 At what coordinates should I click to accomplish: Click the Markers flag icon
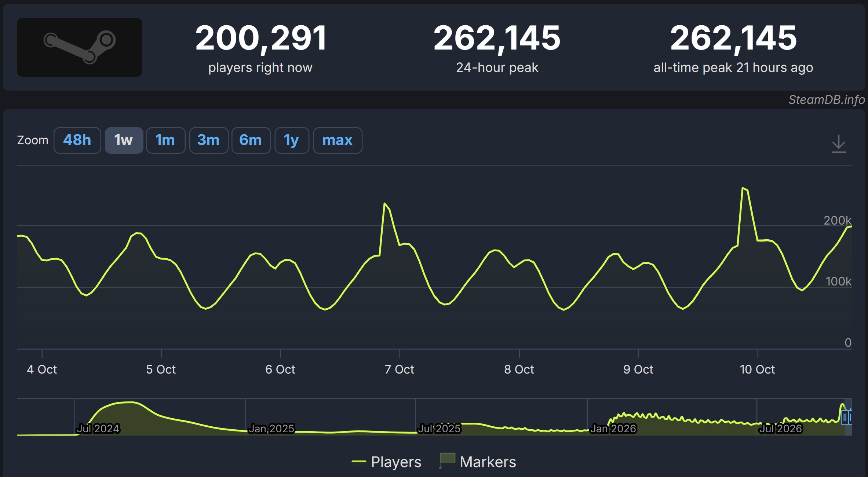(x=447, y=460)
